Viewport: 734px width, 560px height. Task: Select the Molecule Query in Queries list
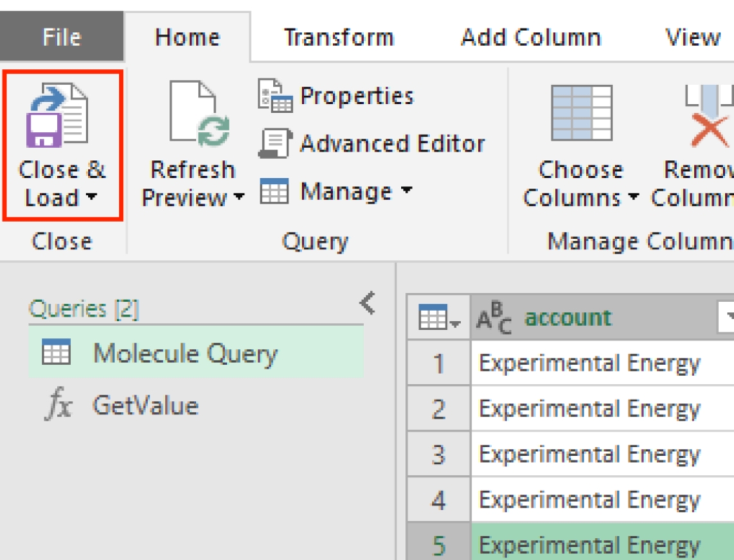[185, 353]
